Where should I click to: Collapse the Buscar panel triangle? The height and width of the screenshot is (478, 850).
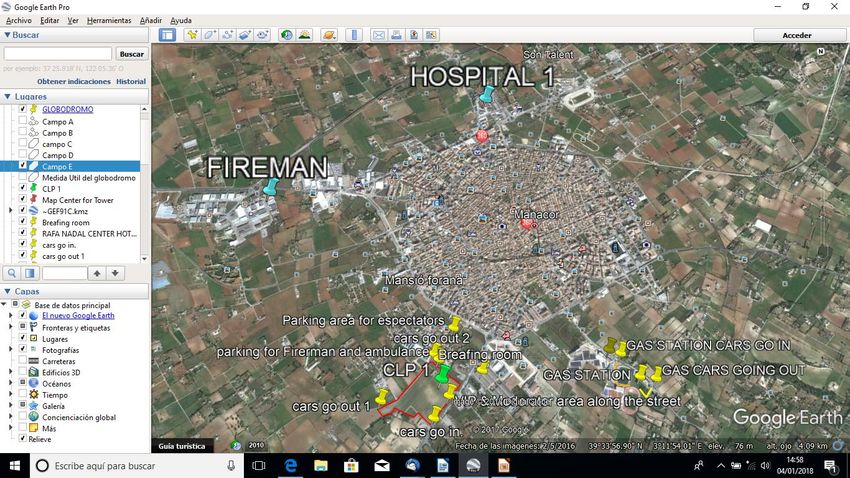coord(7,35)
